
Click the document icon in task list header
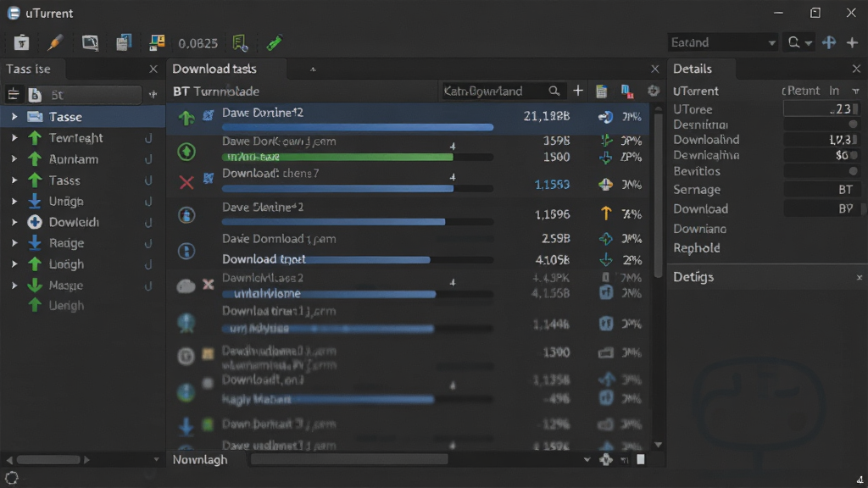(x=601, y=91)
